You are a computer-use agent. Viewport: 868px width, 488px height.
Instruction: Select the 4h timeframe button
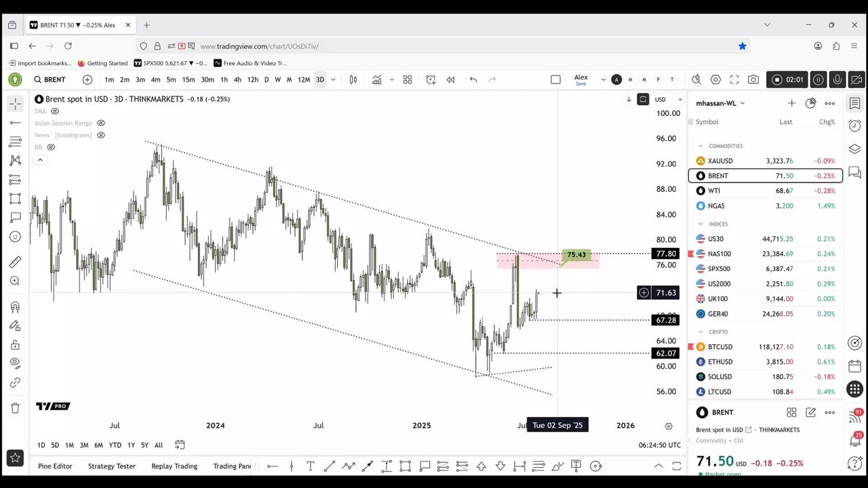click(237, 80)
